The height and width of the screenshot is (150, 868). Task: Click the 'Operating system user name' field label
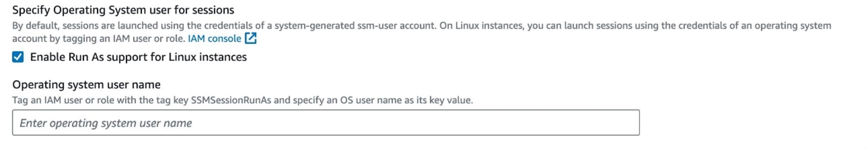click(x=86, y=85)
